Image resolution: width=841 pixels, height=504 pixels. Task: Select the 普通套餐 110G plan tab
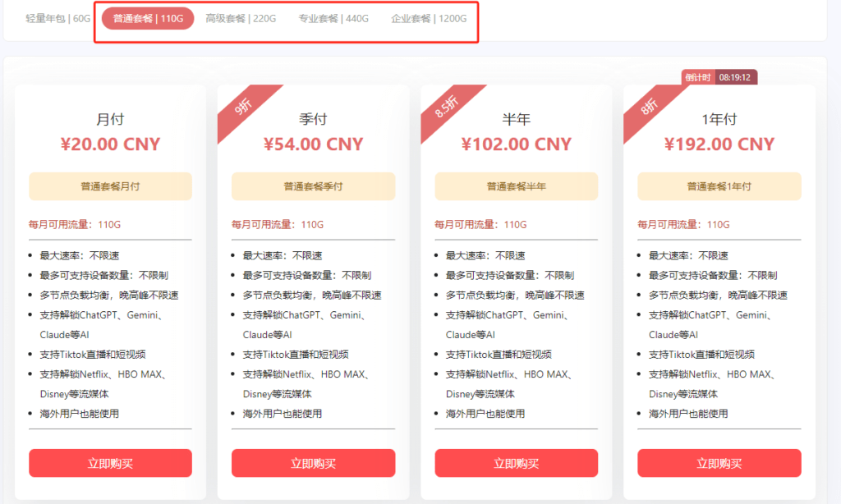click(148, 19)
